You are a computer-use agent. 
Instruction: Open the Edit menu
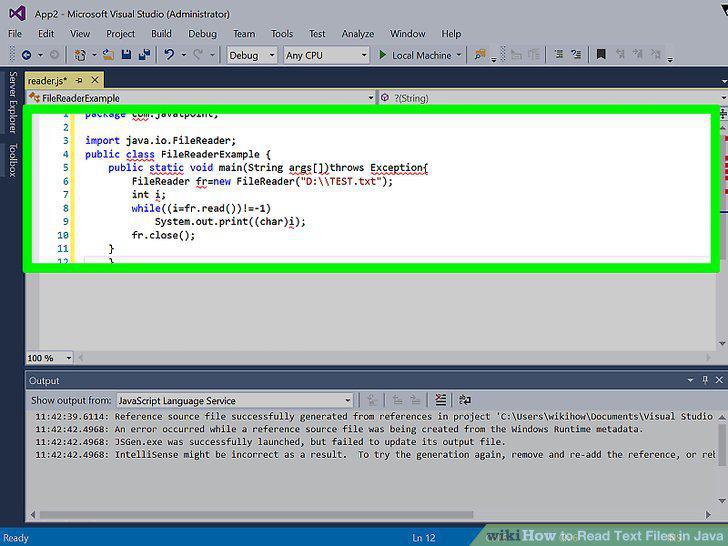(46, 34)
